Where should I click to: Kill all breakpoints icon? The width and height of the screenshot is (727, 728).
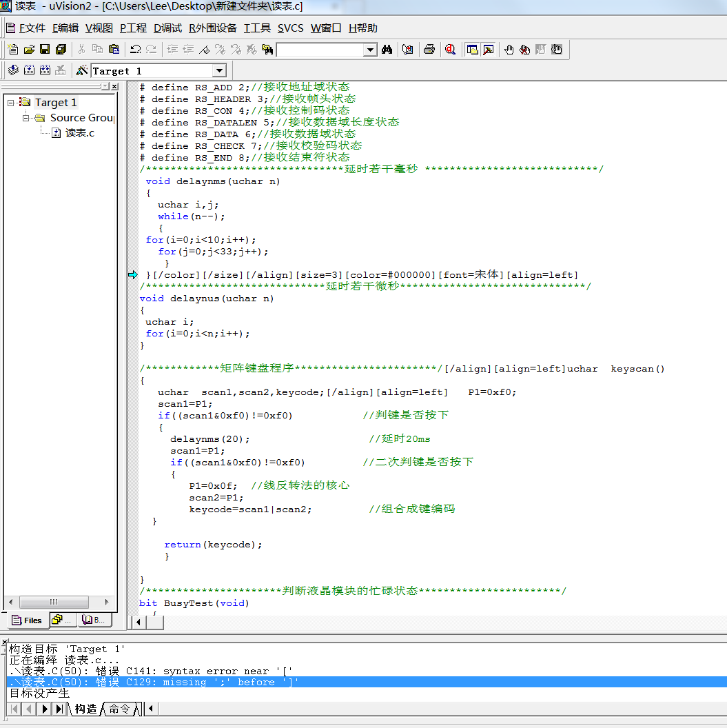point(524,49)
